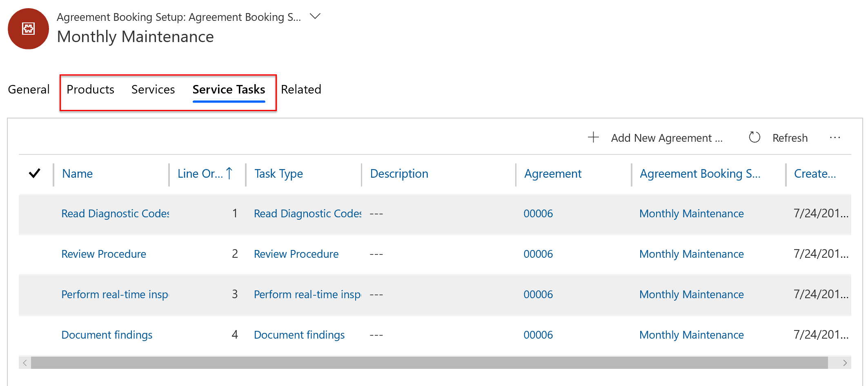Viewport: 868px width, 386px height.
Task: Click created date in Read Diagnostic Codes row
Action: [821, 213]
